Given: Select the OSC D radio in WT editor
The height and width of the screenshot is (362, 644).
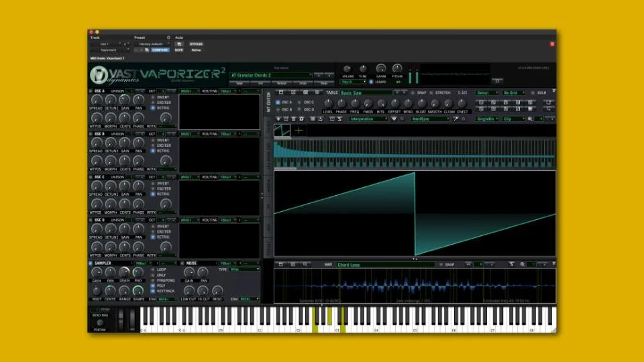Looking at the screenshot, I should pyautogui.click(x=299, y=109).
